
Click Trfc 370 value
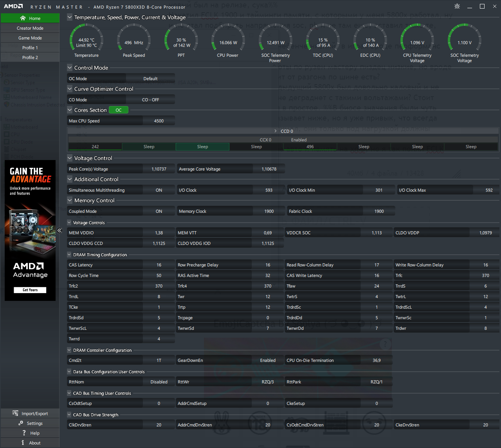[x=485, y=275]
